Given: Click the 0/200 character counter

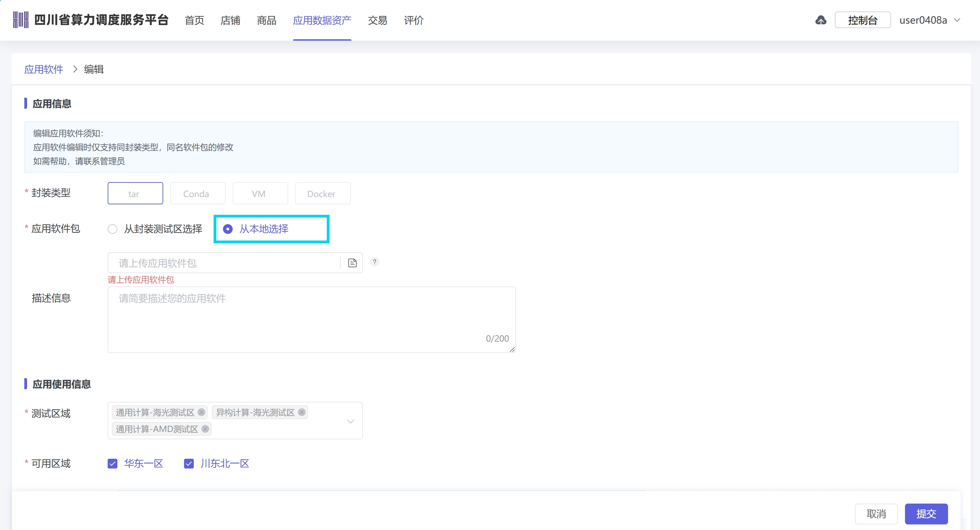Looking at the screenshot, I should [497, 339].
